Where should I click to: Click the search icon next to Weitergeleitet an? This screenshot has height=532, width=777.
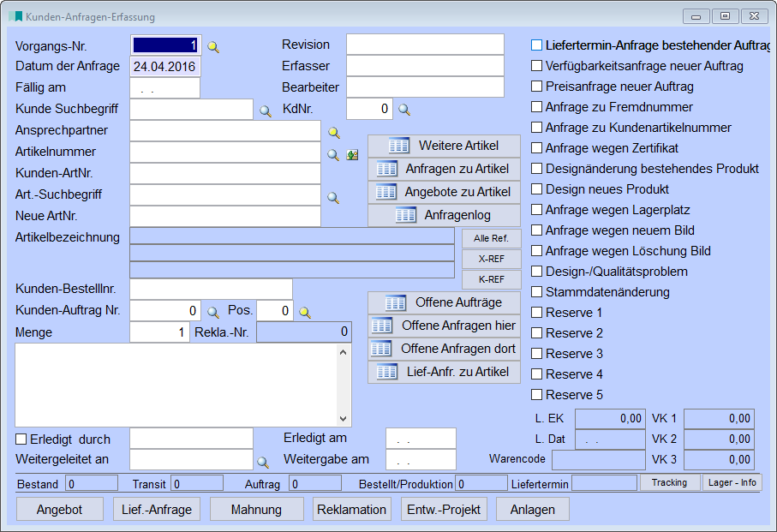coord(266,462)
